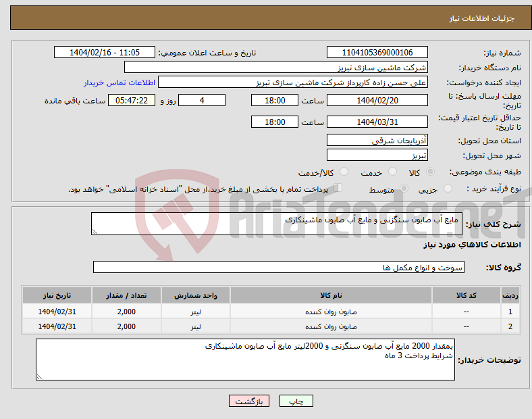Click the remaining time field 05:47:22
The height and width of the screenshot is (419, 532).
pyautogui.click(x=132, y=100)
